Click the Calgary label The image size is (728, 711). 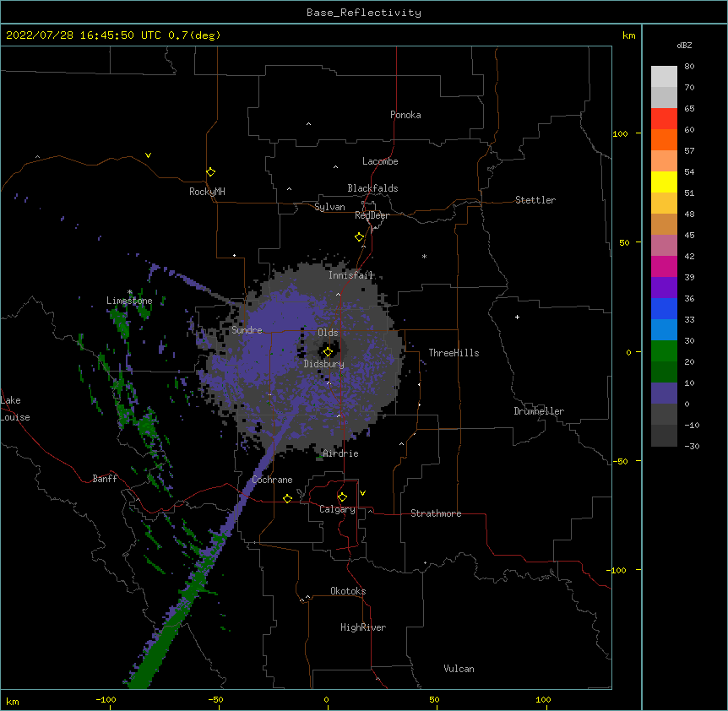pyautogui.click(x=337, y=509)
